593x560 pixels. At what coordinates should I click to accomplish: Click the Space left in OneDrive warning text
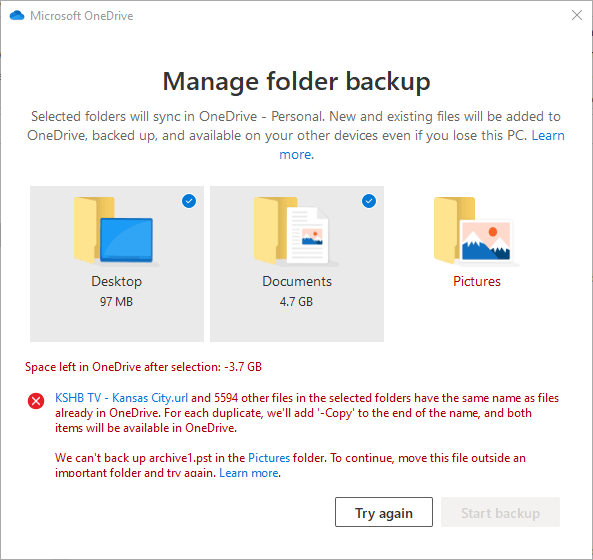pos(143,367)
